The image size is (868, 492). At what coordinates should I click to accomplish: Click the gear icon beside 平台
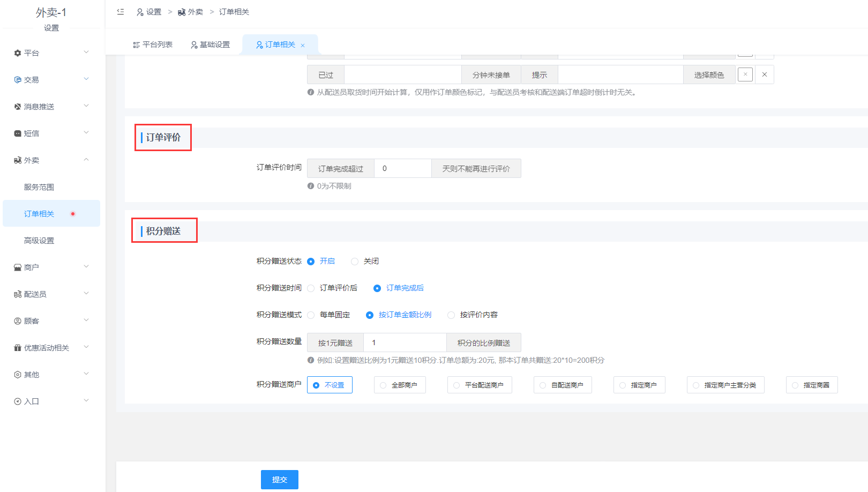tap(18, 53)
